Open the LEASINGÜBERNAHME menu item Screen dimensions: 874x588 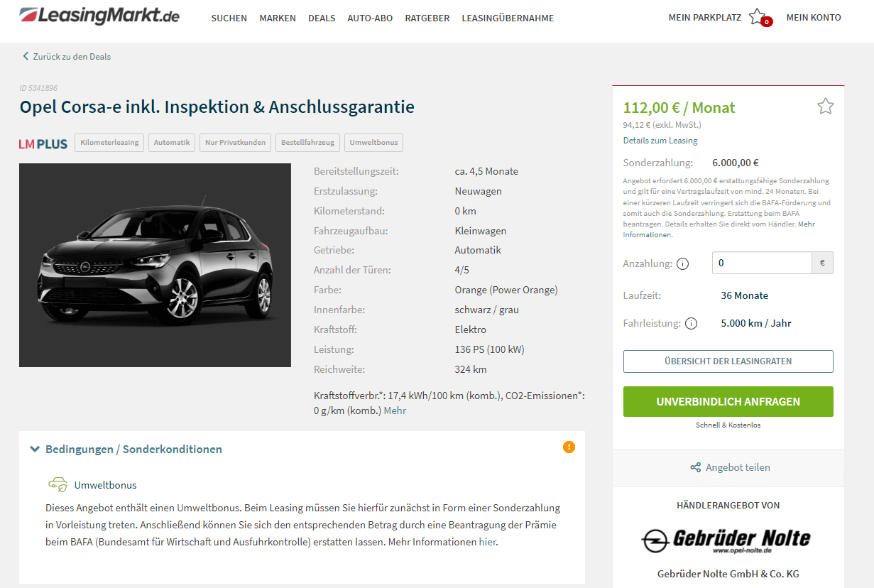click(508, 18)
